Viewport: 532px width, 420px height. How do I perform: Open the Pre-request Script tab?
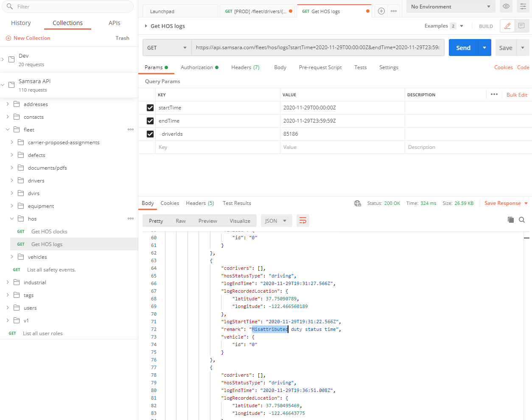[x=320, y=67]
